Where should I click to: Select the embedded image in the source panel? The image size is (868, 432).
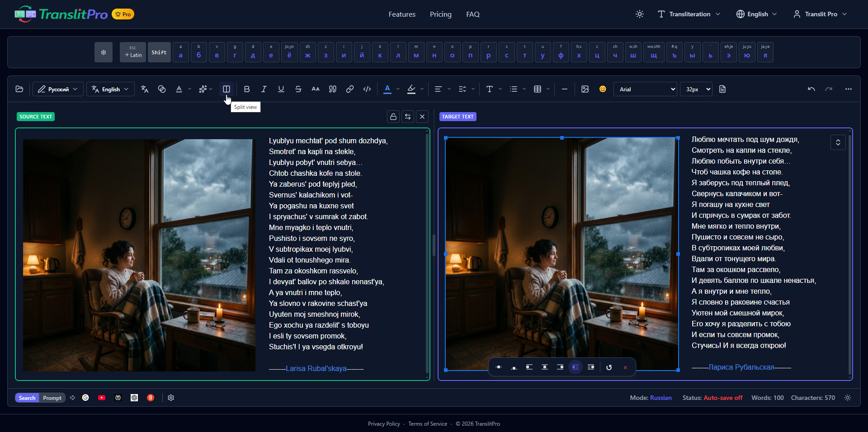(x=139, y=255)
